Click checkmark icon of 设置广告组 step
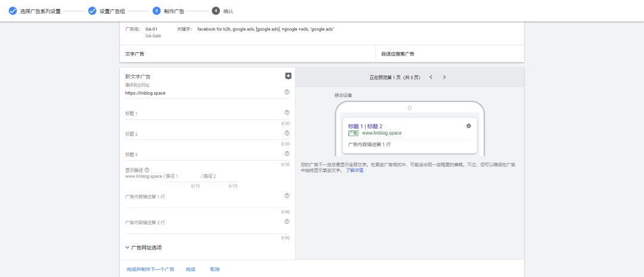Viewport: 644px width, 277px height. point(92,11)
